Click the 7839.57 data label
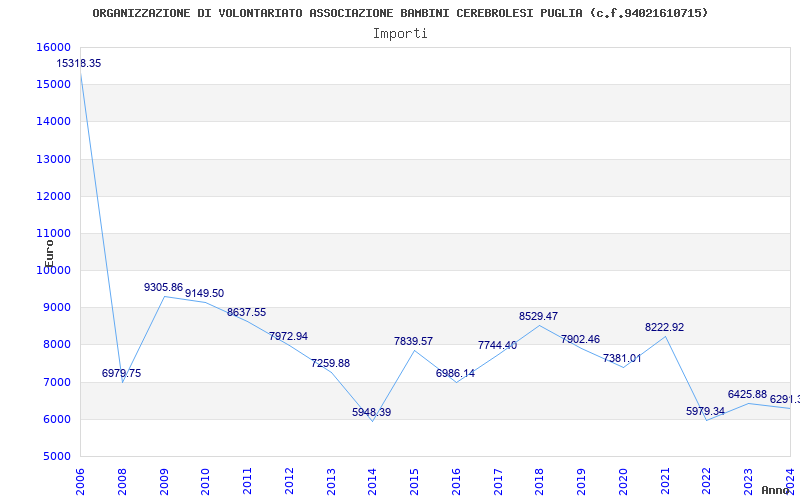 (413, 341)
